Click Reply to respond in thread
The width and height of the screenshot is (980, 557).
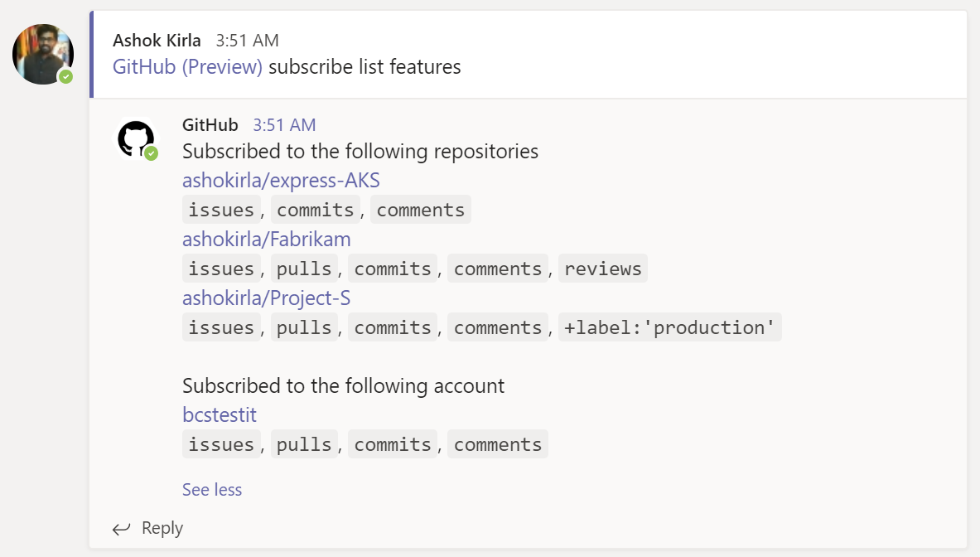click(162, 529)
